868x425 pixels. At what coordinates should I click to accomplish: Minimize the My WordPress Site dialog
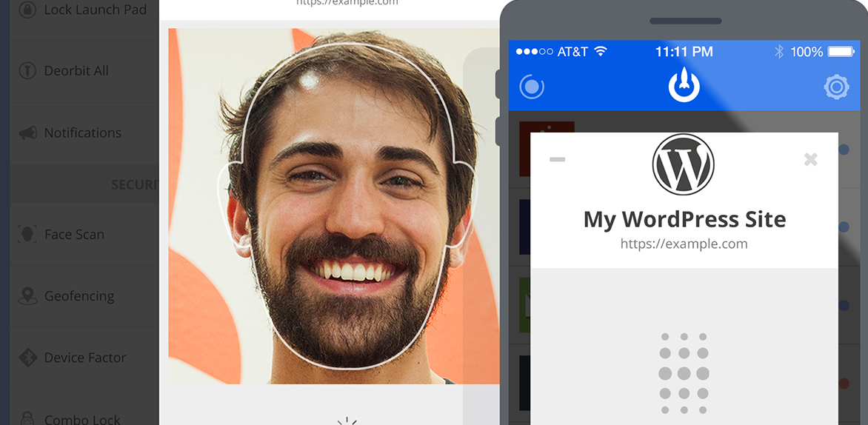coord(557,159)
